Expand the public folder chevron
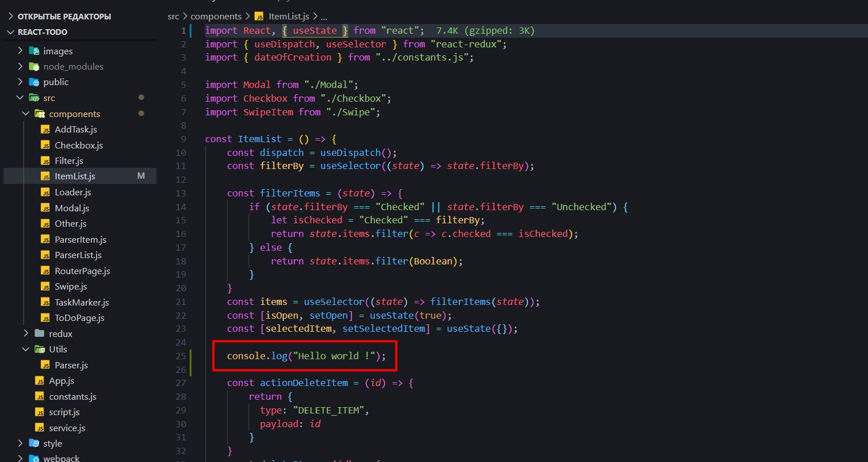868x462 pixels. point(21,82)
